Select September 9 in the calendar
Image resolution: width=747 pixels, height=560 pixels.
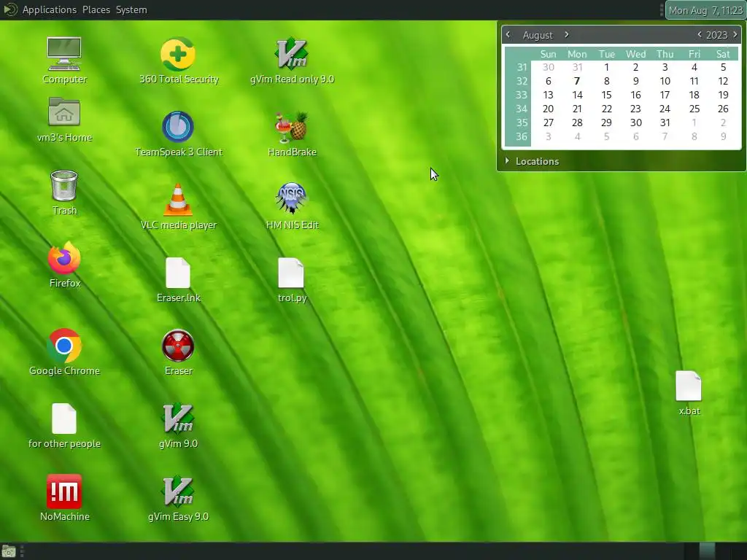tap(723, 136)
